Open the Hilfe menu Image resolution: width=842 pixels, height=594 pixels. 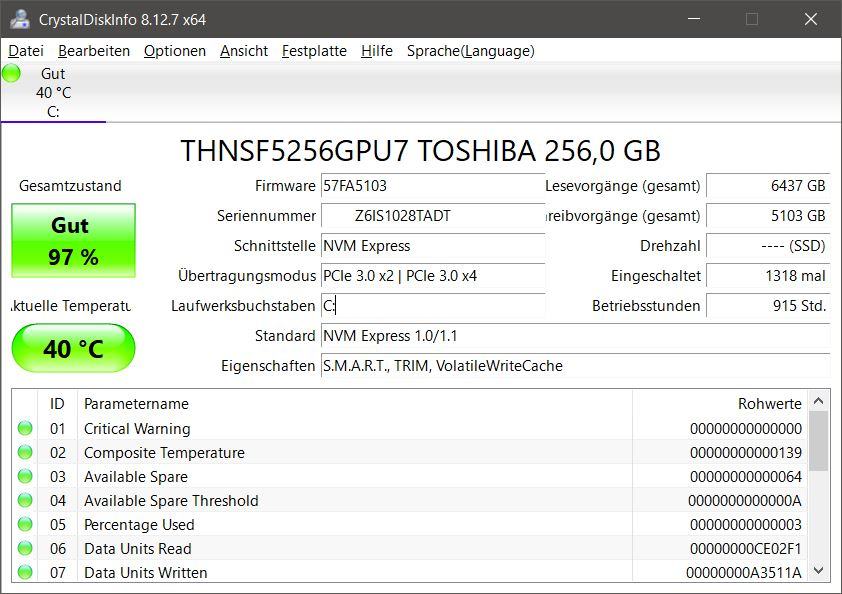(376, 51)
